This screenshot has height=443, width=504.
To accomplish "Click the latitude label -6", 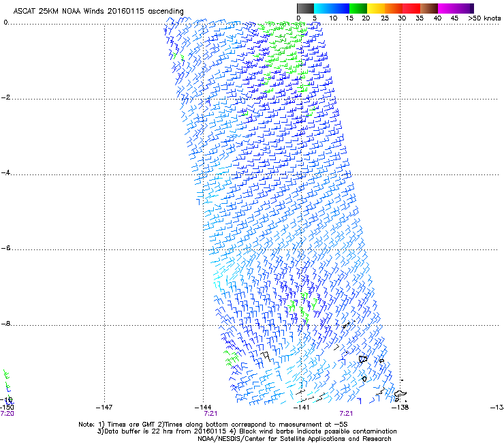I will pyautogui.click(x=5, y=248).
